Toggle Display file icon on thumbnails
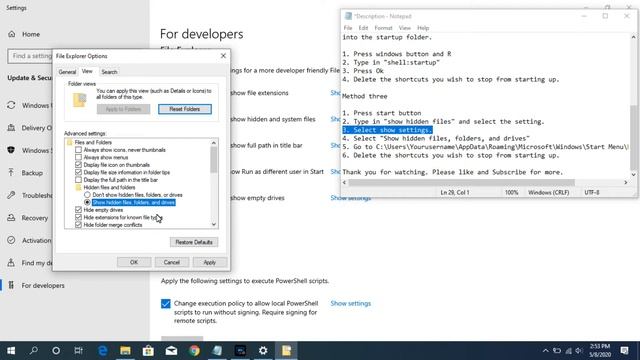This screenshot has height=360, width=640. tap(78, 165)
